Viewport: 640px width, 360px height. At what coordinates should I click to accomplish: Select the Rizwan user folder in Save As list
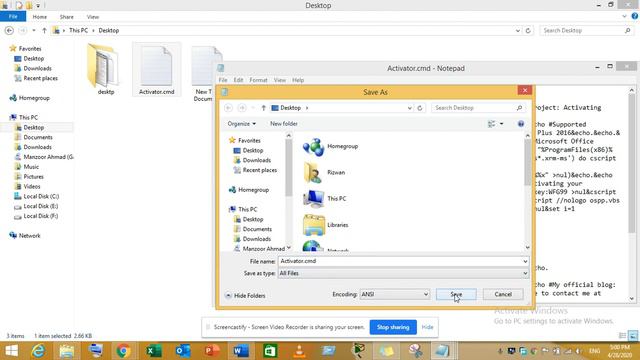[x=324, y=172]
